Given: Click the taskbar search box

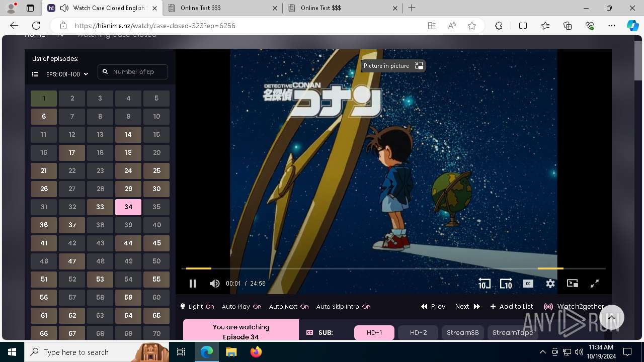Looking at the screenshot, I should tap(97, 352).
